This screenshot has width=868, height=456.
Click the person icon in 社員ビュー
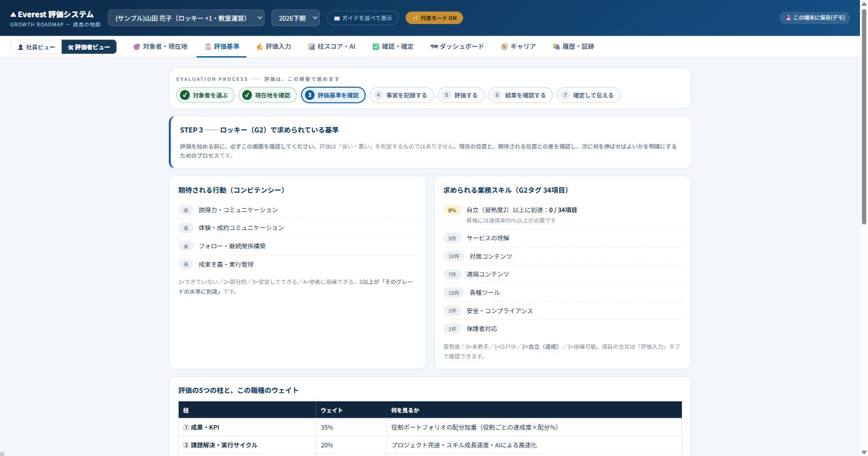tap(21, 47)
